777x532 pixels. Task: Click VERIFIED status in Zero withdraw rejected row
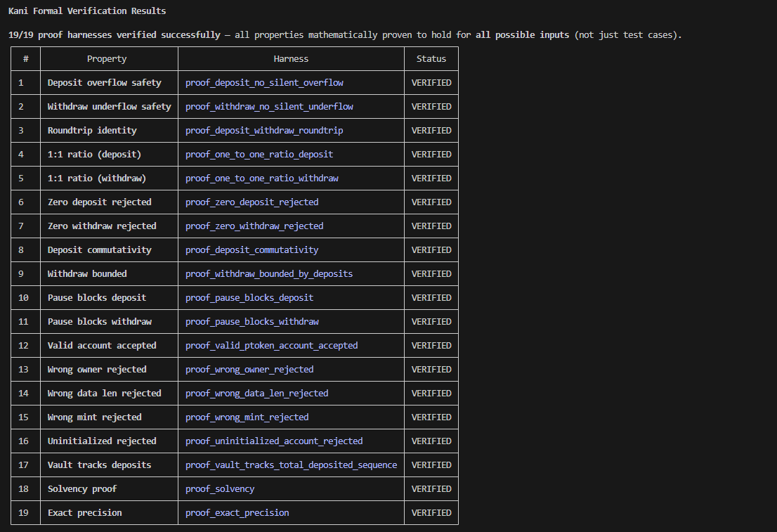click(x=431, y=226)
